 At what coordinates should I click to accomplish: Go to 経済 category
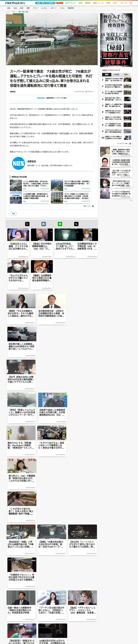pyautogui.click(x=22, y=8)
